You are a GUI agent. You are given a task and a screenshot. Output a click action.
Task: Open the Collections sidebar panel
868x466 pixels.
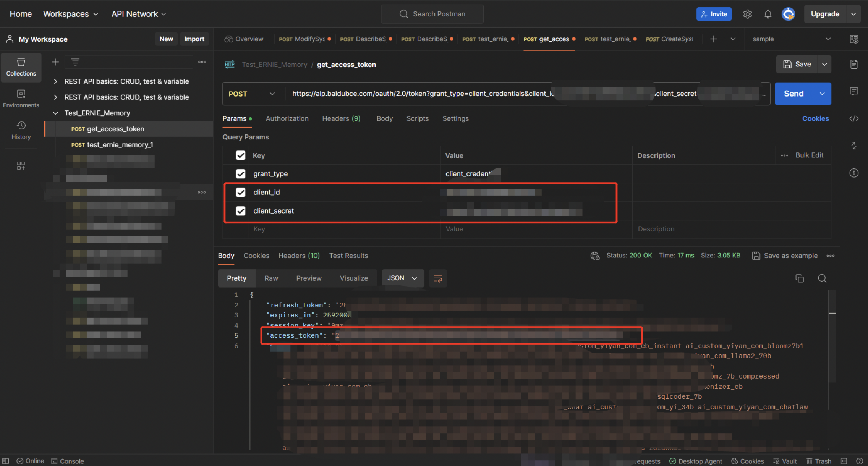21,67
